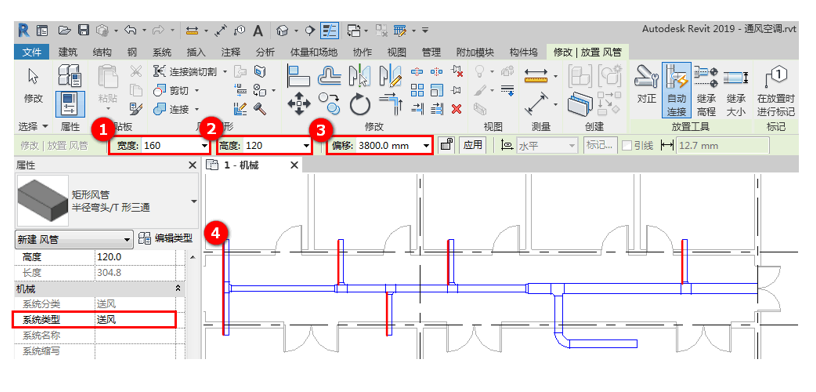Select the Move tool icon

(299, 103)
